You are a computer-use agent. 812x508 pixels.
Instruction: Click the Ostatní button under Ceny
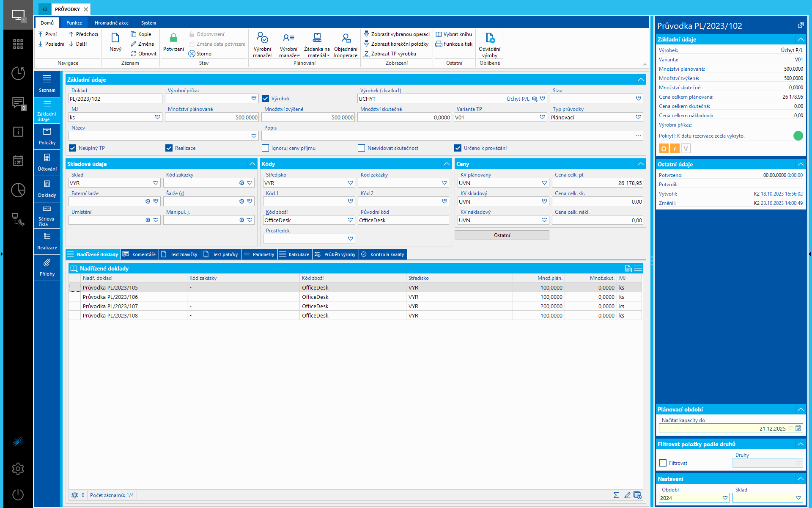[x=502, y=235]
